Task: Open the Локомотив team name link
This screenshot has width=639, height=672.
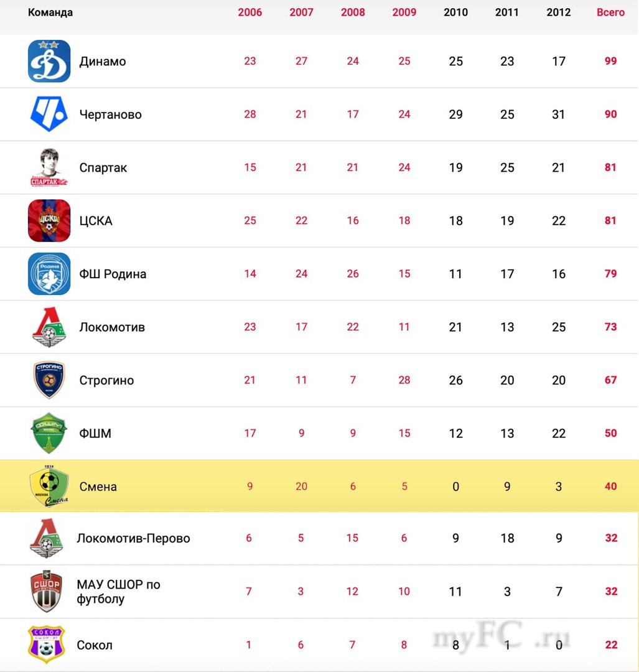Action: click(x=112, y=327)
